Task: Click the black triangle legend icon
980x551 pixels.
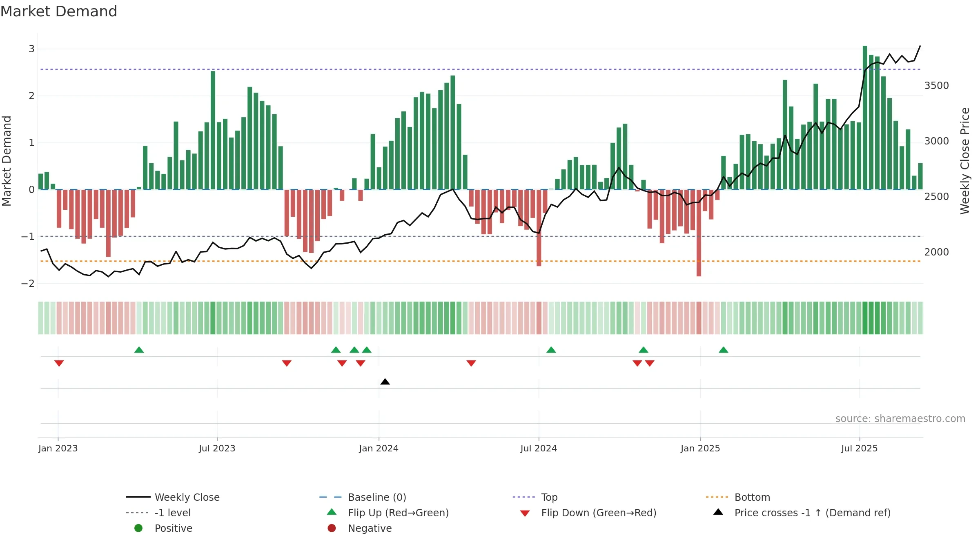Action: coord(718,512)
